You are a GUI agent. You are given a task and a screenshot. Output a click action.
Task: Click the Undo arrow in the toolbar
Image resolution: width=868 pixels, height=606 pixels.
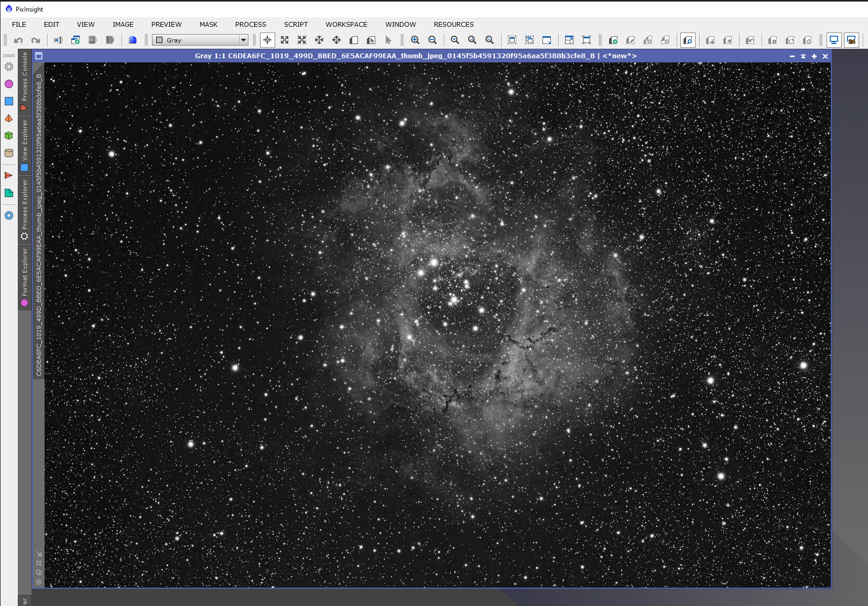pos(18,40)
